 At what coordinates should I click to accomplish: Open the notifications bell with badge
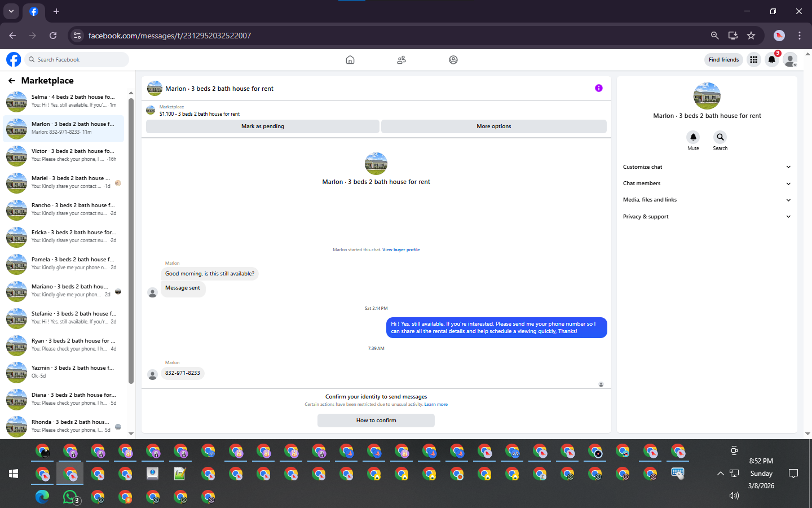(x=772, y=59)
